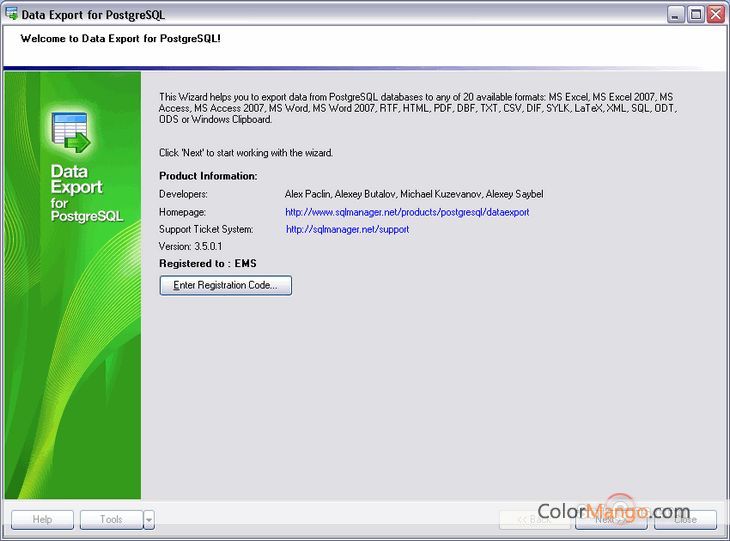Open the sqlmanager.net dataexport homepage link
Screen dimensions: 730x541
pos(407,212)
